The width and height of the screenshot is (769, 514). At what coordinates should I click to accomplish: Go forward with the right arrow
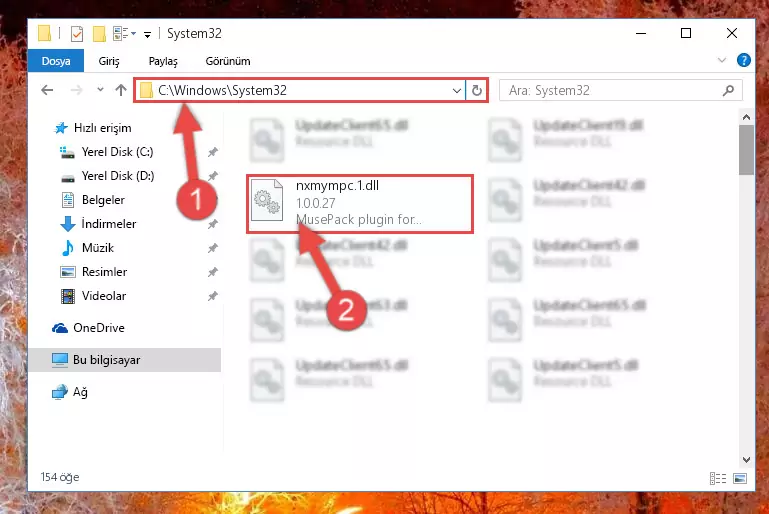tap(77, 90)
